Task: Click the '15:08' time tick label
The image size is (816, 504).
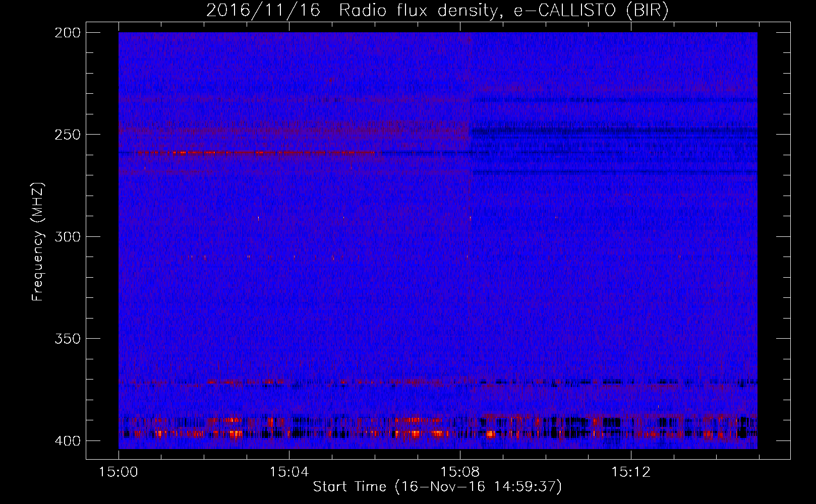Action: [460, 472]
